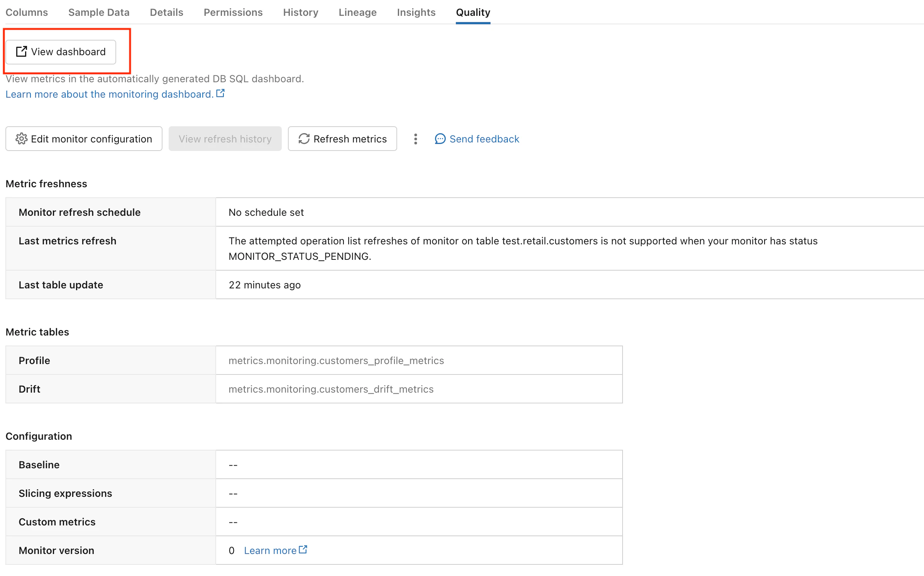Viewport: 924px width, 576px height.
Task: Open the kebab three-dot more options menu
Action: [415, 139]
